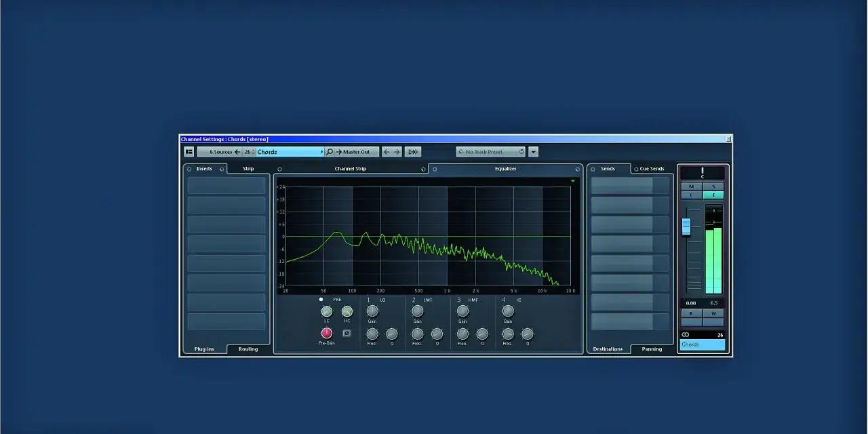Select the Plug-ins bottom tab
The image size is (868, 434).
point(204,349)
